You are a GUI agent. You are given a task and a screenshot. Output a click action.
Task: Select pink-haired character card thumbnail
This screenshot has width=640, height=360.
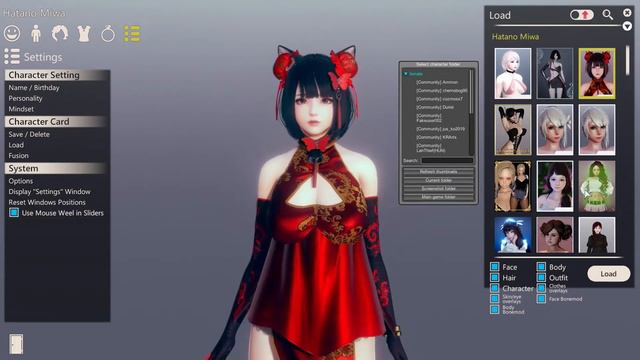513,73
